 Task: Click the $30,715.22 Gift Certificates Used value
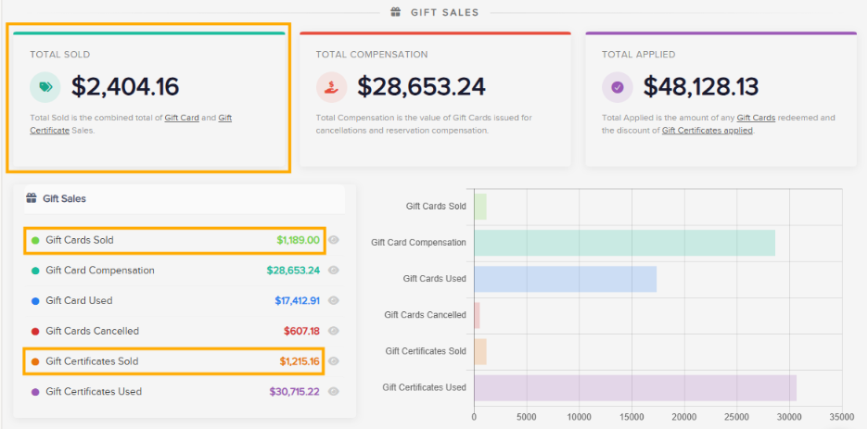pyautogui.click(x=295, y=391)
